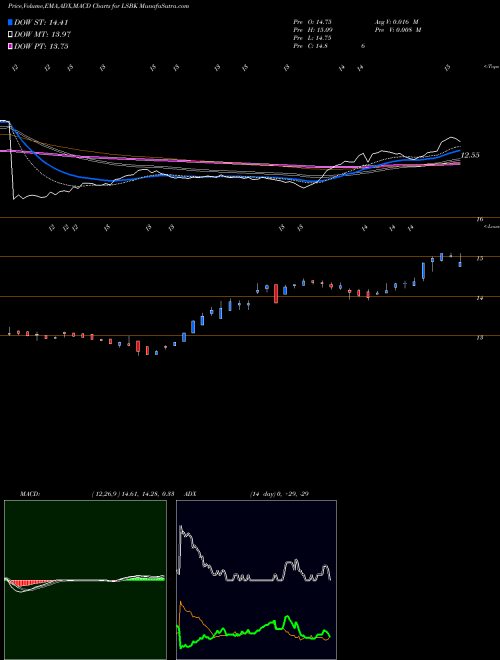500x660 pixels.
Task: Click the MACD '(12,26,9) 14.61, 14.28, 0.33' values
Action: 133,494
